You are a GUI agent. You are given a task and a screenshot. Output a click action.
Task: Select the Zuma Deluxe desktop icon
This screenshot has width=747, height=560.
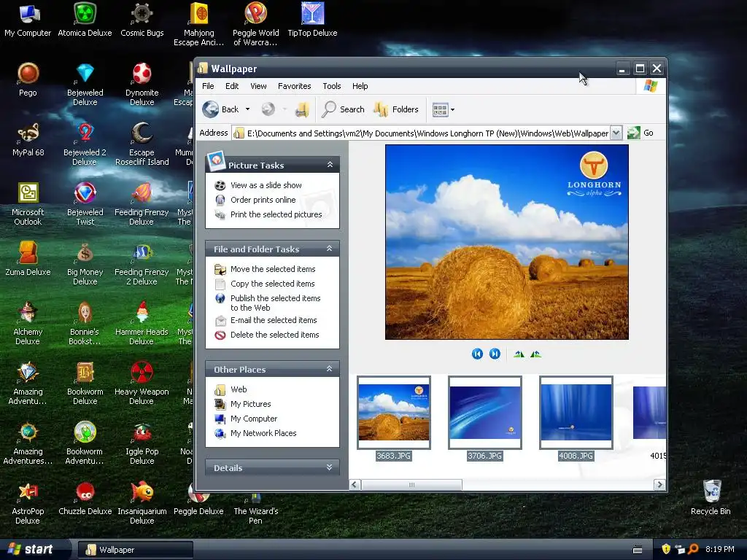(x=28, y=260)
